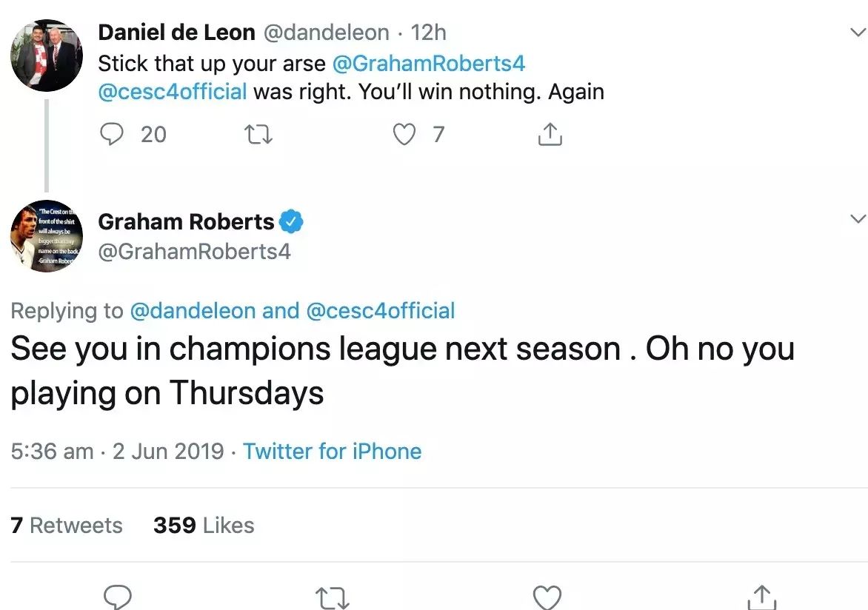Retweet Daniel de Leon's tweet
The height and width of the screenshot is (610, 868).
(258, 134)
